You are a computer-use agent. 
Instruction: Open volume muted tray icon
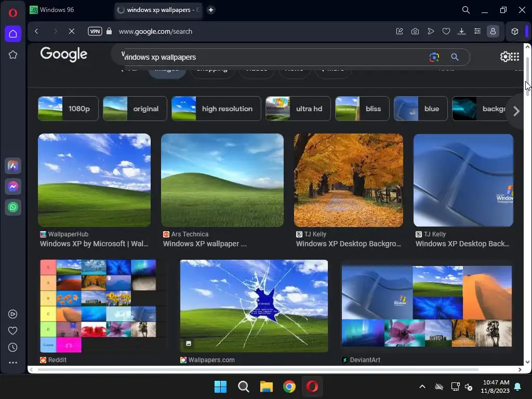point(469,387)
